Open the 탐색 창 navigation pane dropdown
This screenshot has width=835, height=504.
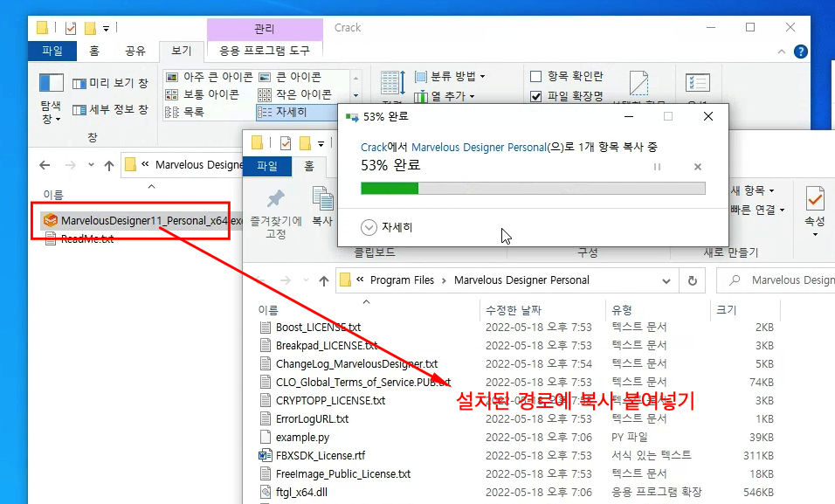tap(52, 99)
